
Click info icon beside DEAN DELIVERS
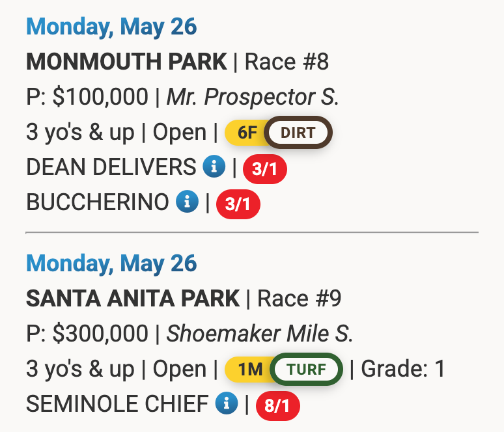click(214, 167)
